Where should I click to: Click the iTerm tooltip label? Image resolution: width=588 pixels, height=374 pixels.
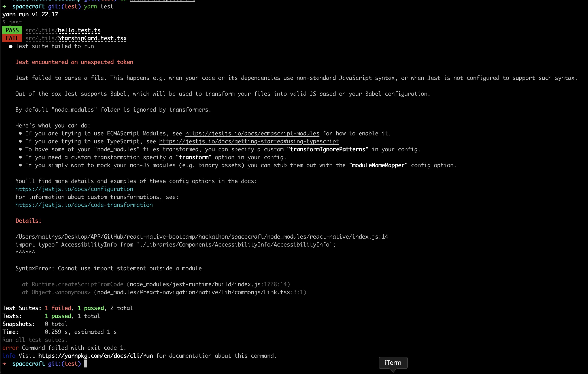click(x=393, y=363)
